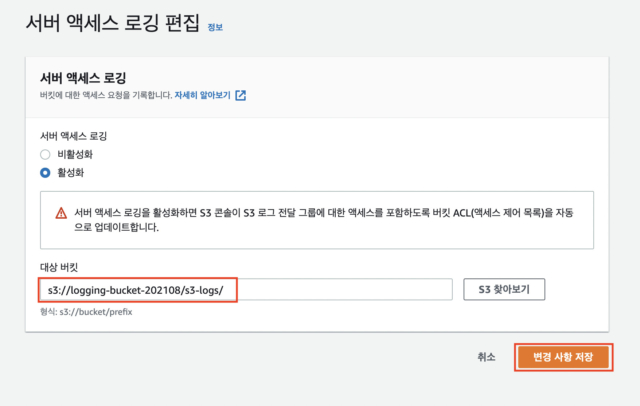Open the 정보 info link beside the title
Screen dimensions: 640x406
tap(215, 27)
